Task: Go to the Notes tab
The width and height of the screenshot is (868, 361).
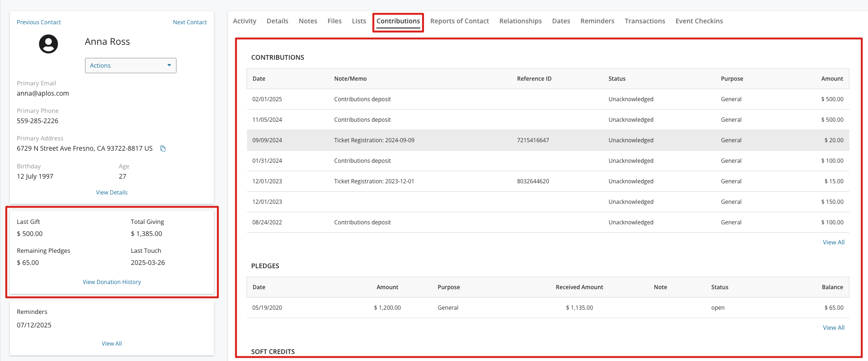Action: click(x=308, y=21)
